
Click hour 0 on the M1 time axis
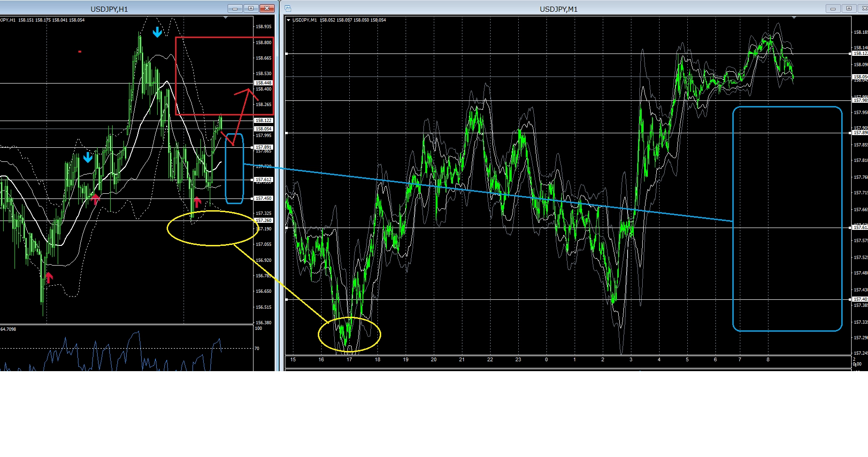point(546,360)
